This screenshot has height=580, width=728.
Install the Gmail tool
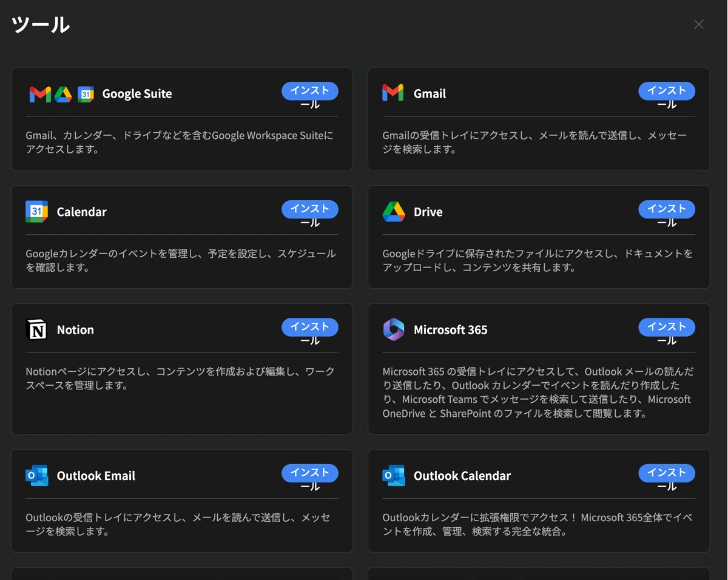(x=667, y=92)
